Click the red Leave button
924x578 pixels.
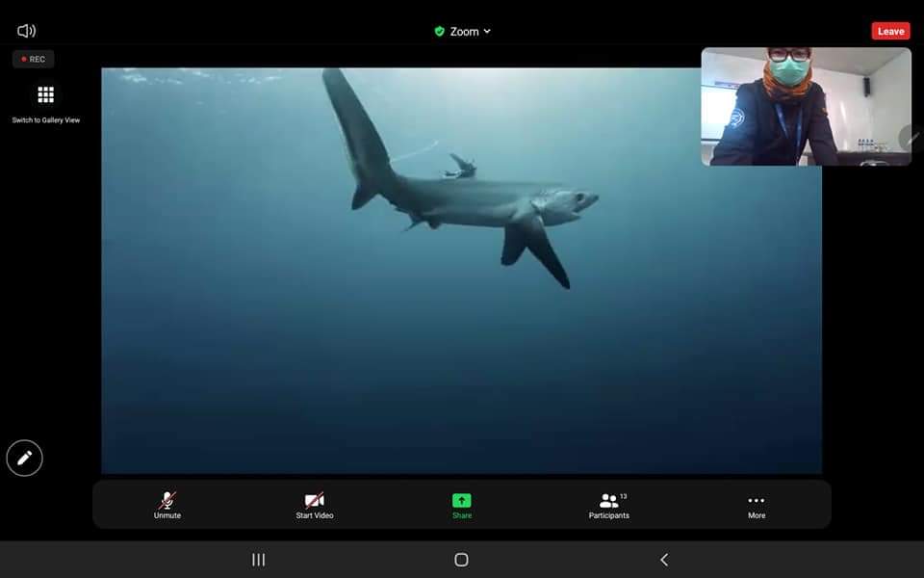(x=890, y=31)
